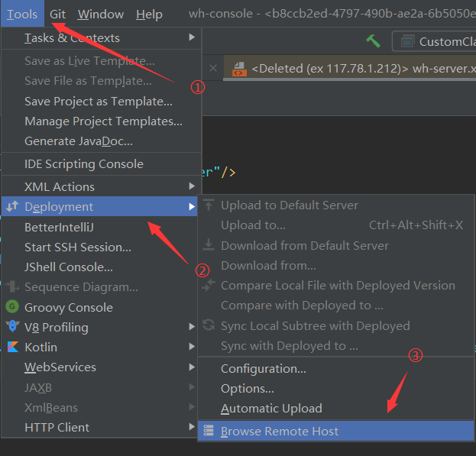Open the Tools menu

(22, 14)
